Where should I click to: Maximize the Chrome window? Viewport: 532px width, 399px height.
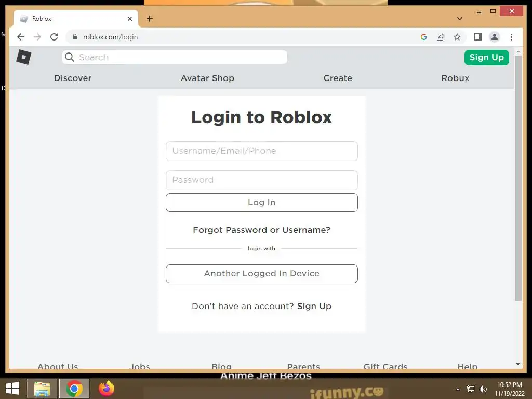493,11
